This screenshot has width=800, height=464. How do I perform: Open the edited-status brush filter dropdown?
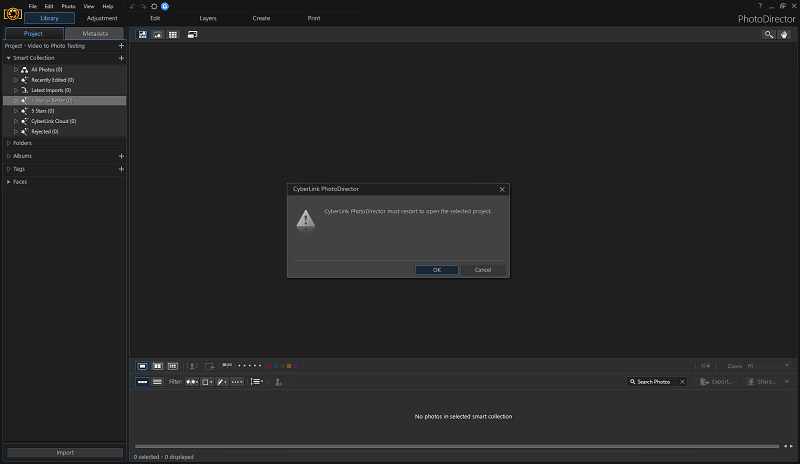(222, 382)
